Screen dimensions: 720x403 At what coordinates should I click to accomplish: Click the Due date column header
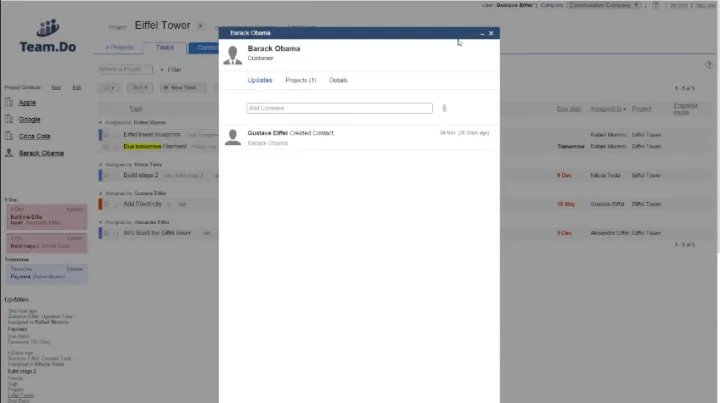(569, 109)
